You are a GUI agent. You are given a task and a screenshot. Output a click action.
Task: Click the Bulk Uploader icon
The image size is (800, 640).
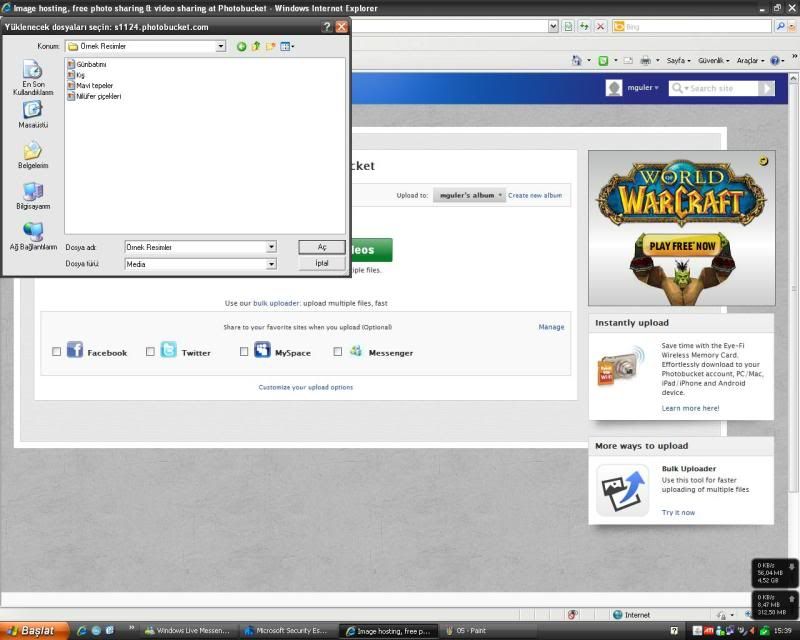click(x=622, y=490)
